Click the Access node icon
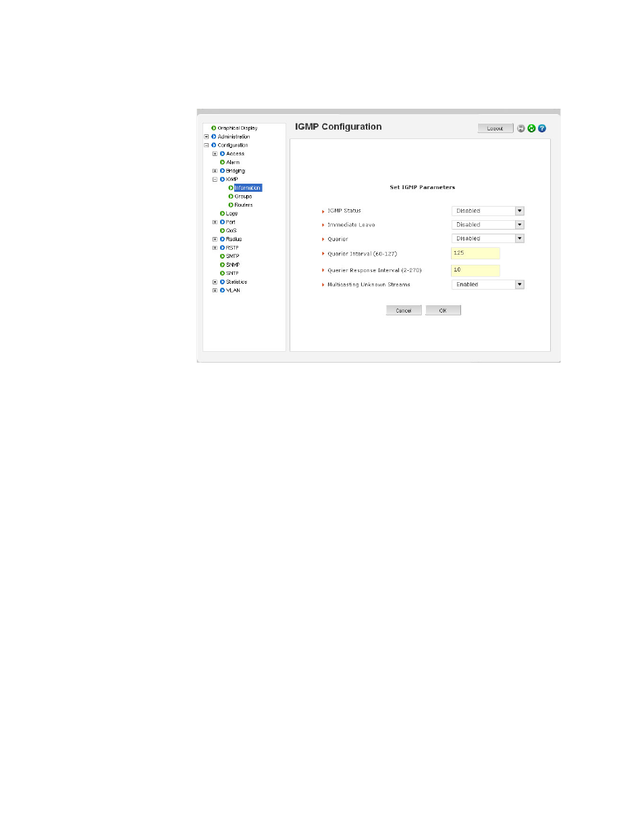This screenshot has height=834, width=644. pyautogui.click(x=223, y=154)
